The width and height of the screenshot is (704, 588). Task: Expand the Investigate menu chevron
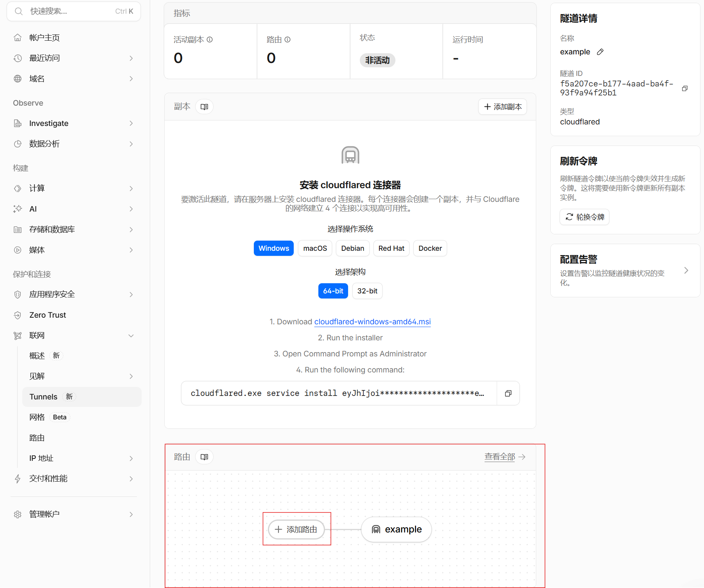(131, 123)
